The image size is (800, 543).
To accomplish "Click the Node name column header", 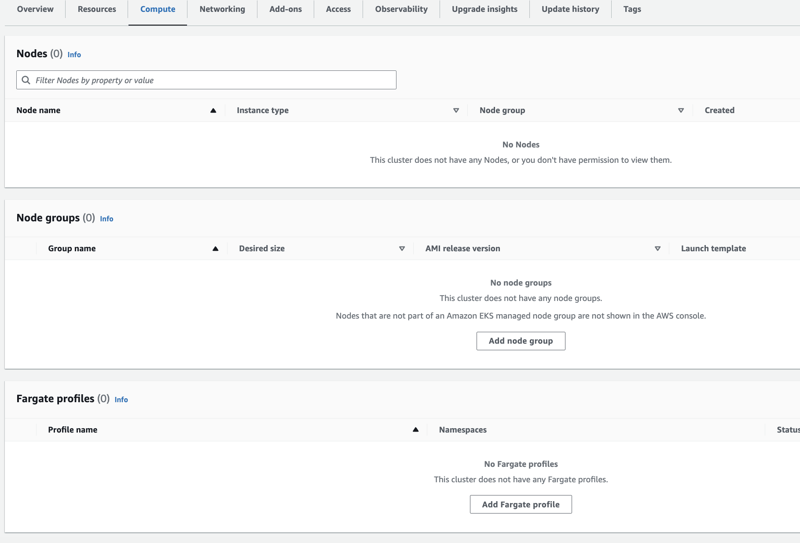I will [38, 110].
